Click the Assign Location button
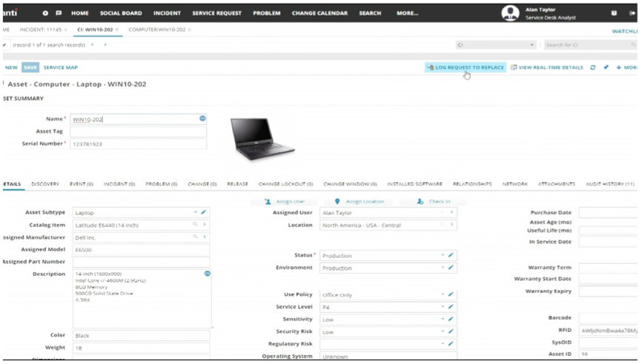This screenshot has width=642, height=364. pyautogui.click(x=360, y=202)
